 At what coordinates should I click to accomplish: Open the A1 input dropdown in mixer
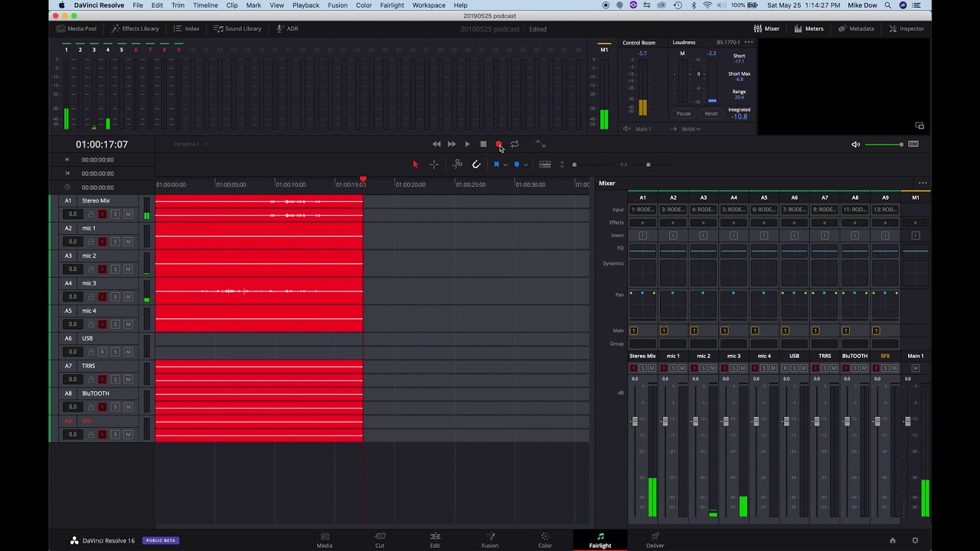pyautogui.click(x=642, y=210)
